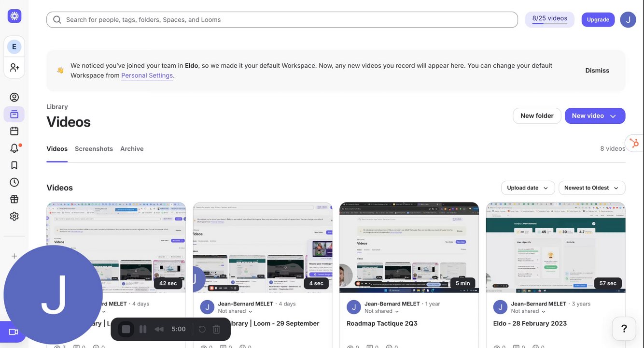Open the 4 sec video thumbnail
This screenshot has width=644, height=348.
[x=263, y=247]
